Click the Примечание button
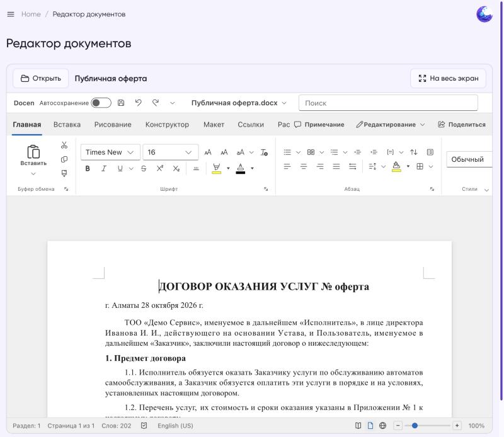This screenshot has width=504, height=437. [319, 124]
